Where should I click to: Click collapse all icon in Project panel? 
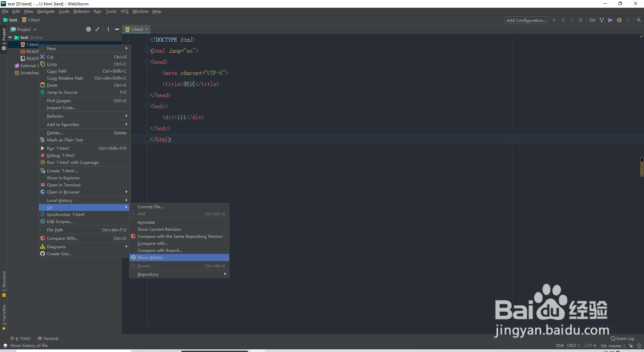point(97,29)
